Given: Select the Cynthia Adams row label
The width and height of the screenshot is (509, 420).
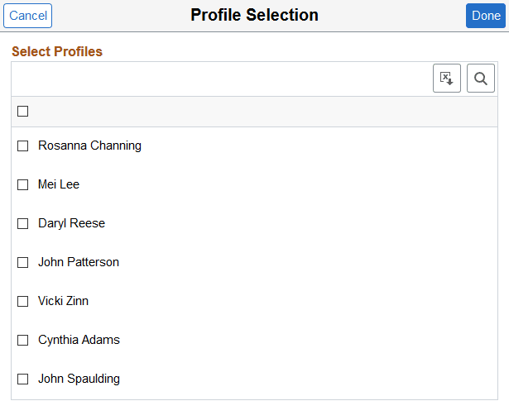Looking at the screenshot, I should tap(79, 340).
